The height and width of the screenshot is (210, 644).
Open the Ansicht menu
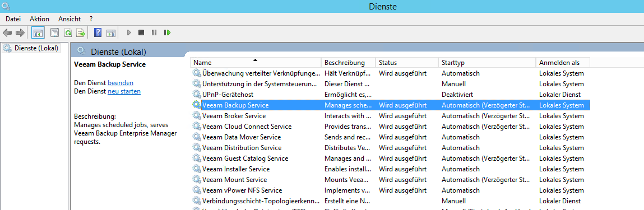point(70,19)
